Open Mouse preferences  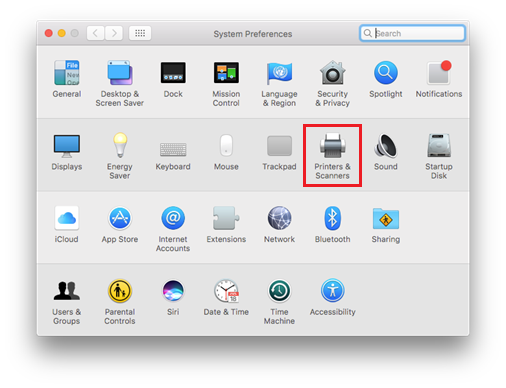coord(226,152)
